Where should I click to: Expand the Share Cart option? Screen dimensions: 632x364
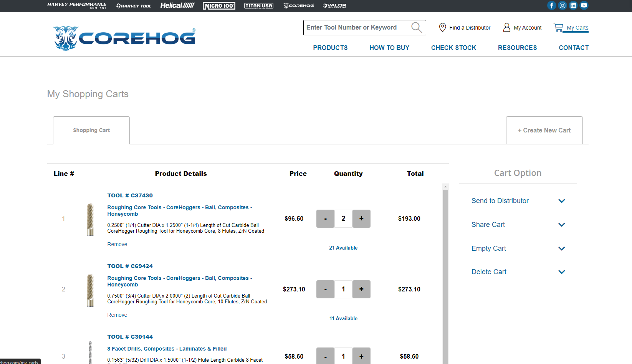pyautogui.click(x=561, y=225)
